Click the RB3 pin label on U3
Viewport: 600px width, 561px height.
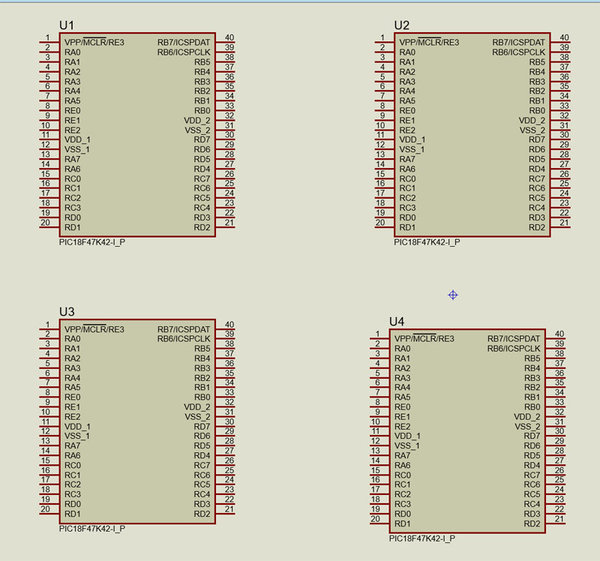(202, 368)
